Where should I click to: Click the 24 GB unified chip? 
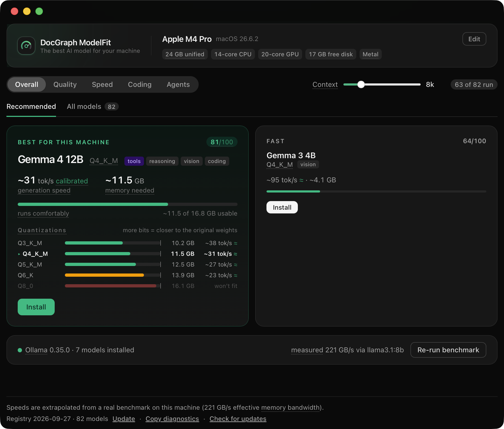tap(185, 54)
